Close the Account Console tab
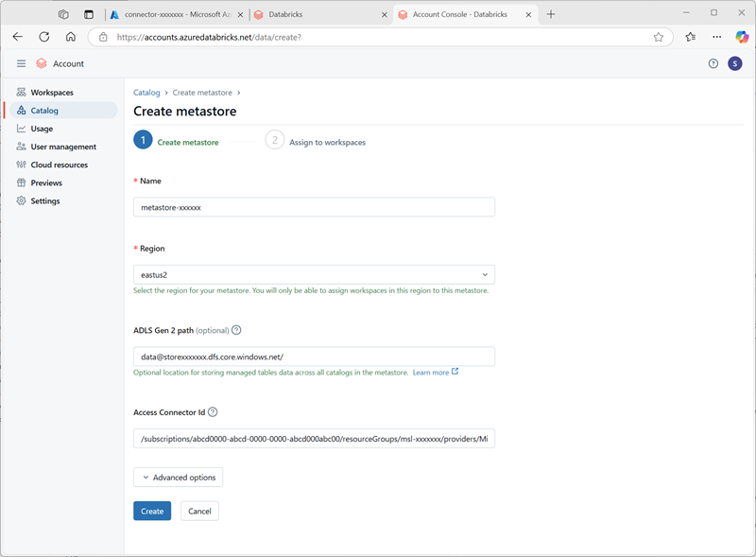The width and height of the screenshot is (756, 557). pyautogui.click(x=528, y=15)
